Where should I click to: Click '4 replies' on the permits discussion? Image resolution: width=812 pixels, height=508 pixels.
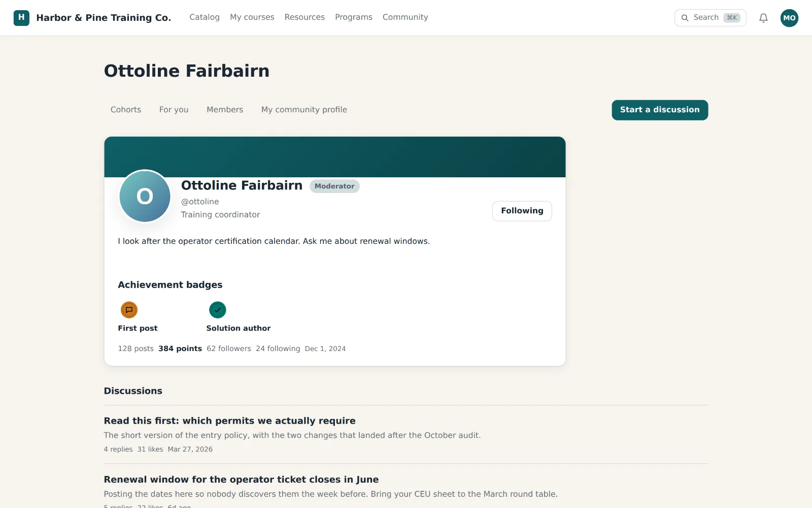(118, 450)
